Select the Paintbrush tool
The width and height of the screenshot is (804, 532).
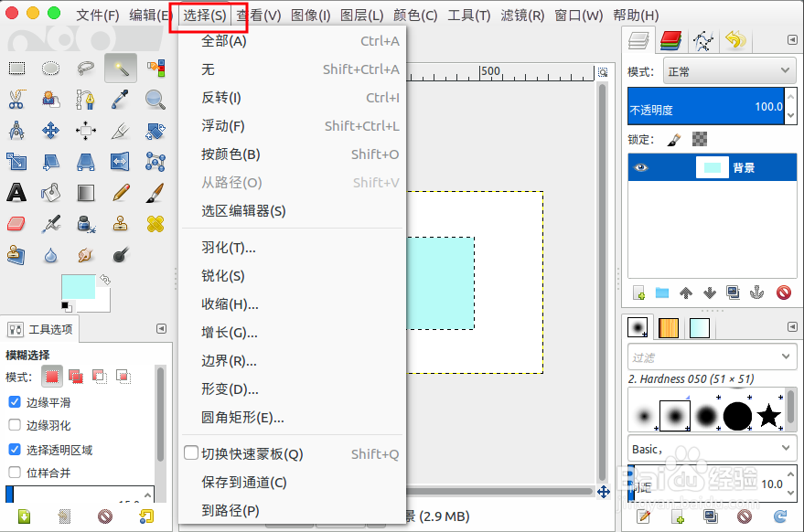[155, 193]
